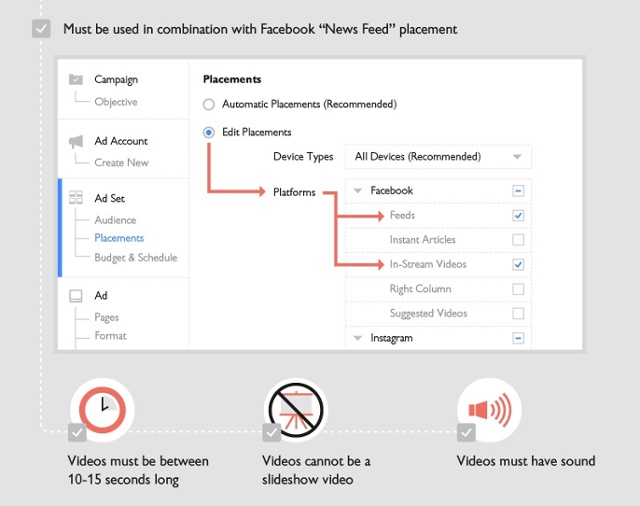Go to Budget & Schedule item

click(x=136, y=257)
